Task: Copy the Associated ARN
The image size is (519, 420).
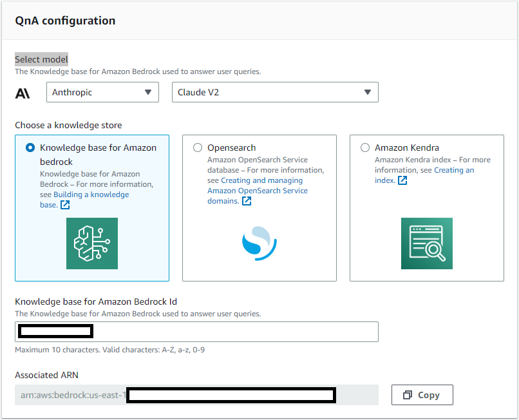Action: tap(422, 395)
